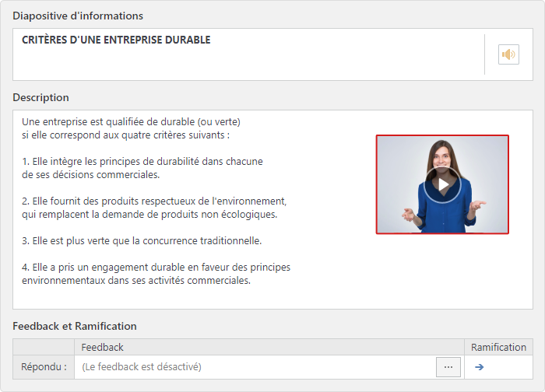The width and height of the screenshot is (545, 392).
Task: Click the 'Description' section heading
Action: coord(40,97)
